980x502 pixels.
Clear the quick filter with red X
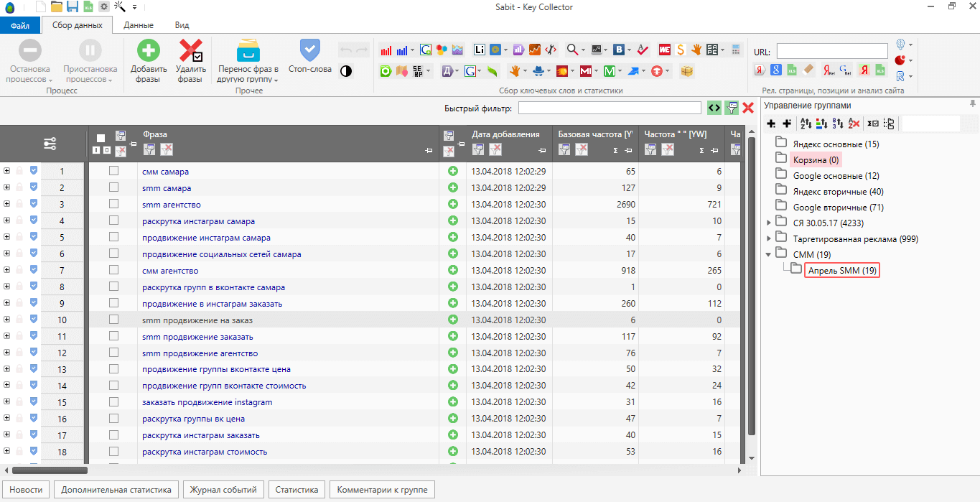[748, 108]
